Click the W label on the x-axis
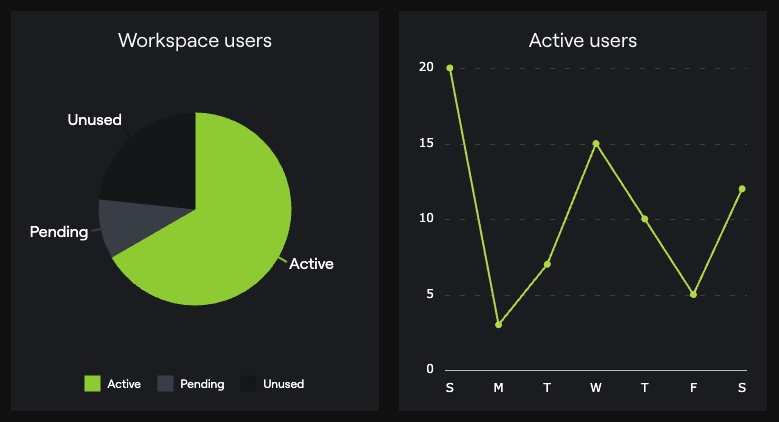Viewport: 779px width, 422px height. tap(596, 388)
